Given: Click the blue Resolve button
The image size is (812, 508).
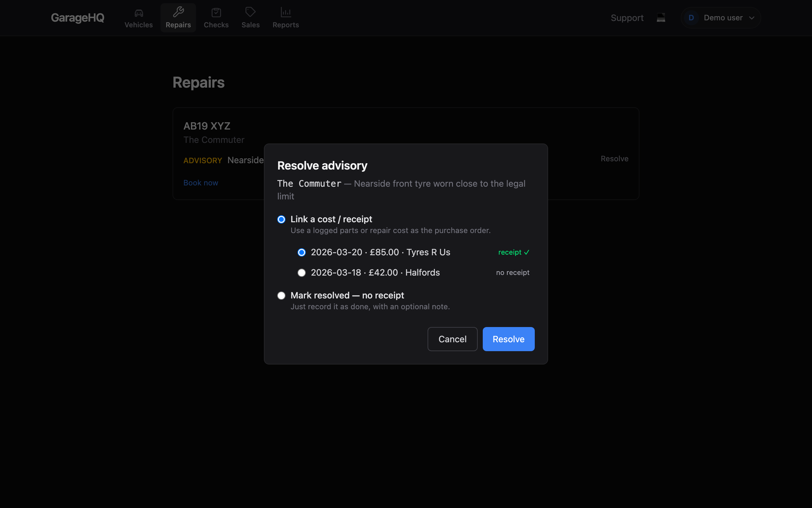Looking at the screenshot, I should 508,339.
